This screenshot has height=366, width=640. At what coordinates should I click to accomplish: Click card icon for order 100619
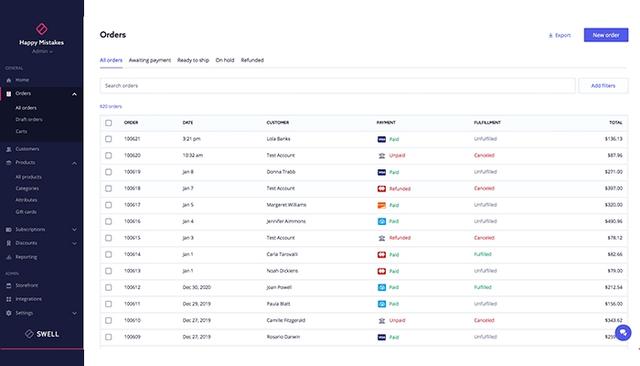point(382,172)
